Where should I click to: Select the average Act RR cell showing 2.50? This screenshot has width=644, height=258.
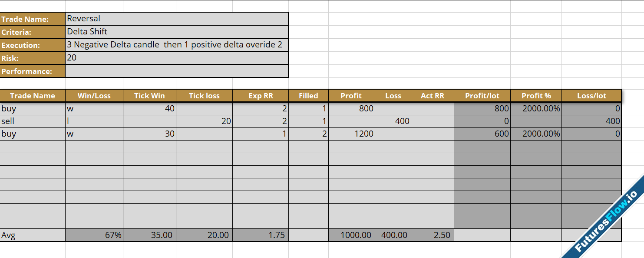click(x=433, y=235)
